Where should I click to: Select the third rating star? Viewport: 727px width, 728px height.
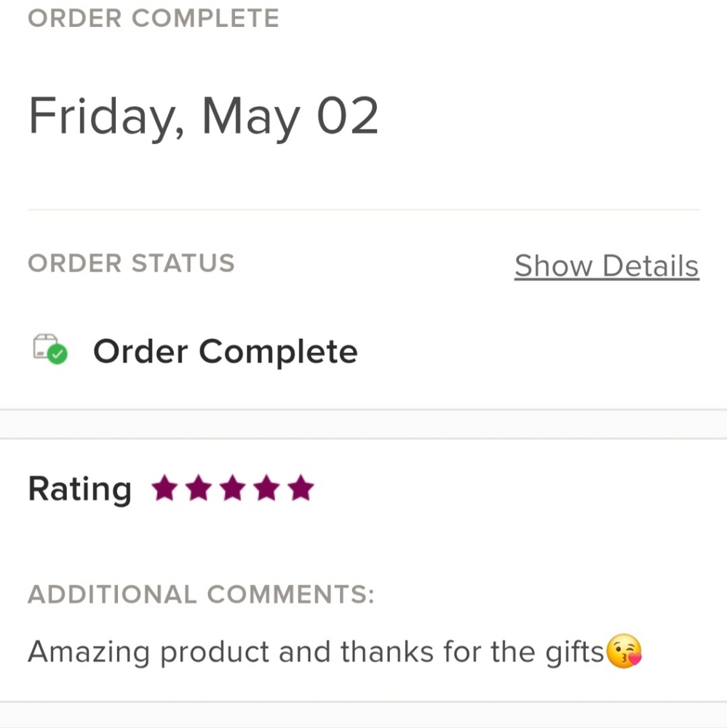(x=233, y=488)
